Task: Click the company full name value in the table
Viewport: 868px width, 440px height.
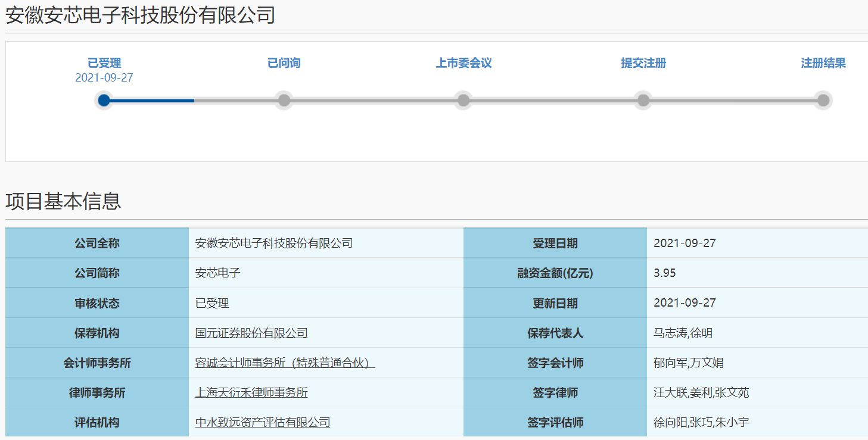Action: coord(274,244)
